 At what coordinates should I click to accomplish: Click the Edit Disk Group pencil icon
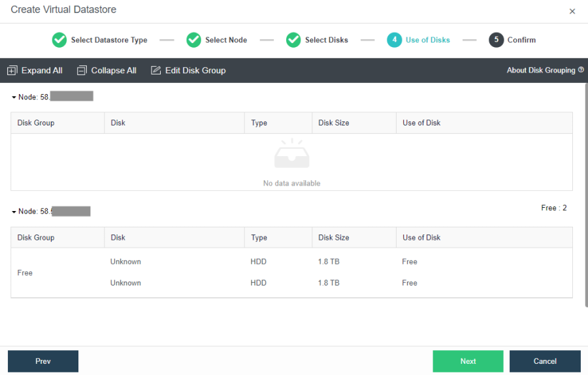coord(155,70)
